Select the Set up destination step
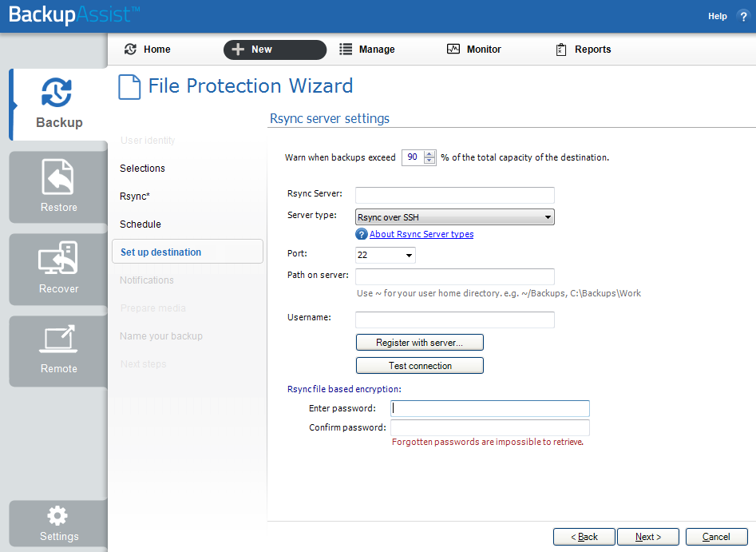This screenshot has width=756, height=552. click(x=188, y=252)
